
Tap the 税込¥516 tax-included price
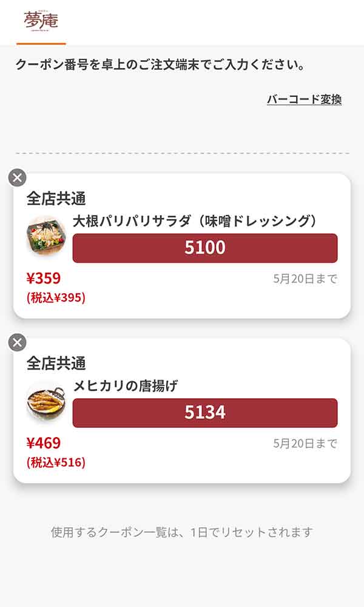click(x=55, y=463)
